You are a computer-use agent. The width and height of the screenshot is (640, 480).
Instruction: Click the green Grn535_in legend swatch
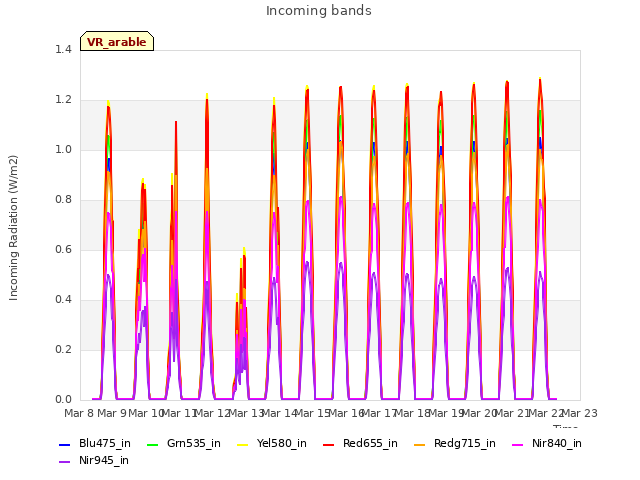(x=152, y=444)
